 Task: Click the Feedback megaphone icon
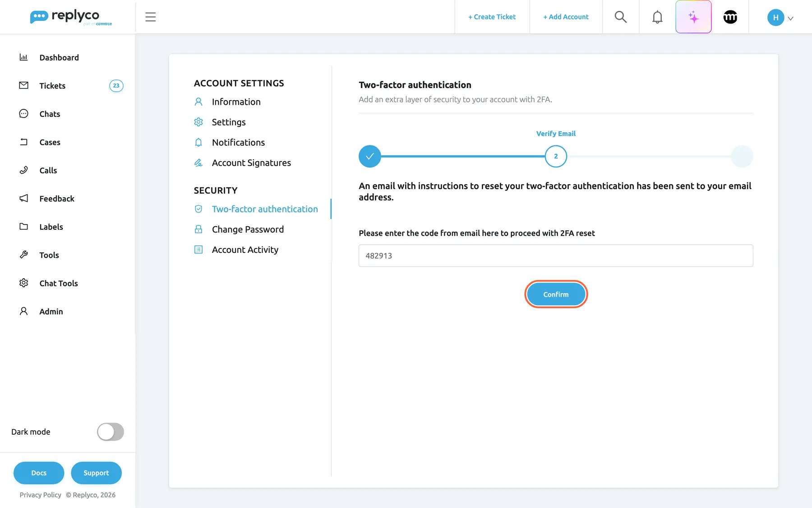click(23, 198)
